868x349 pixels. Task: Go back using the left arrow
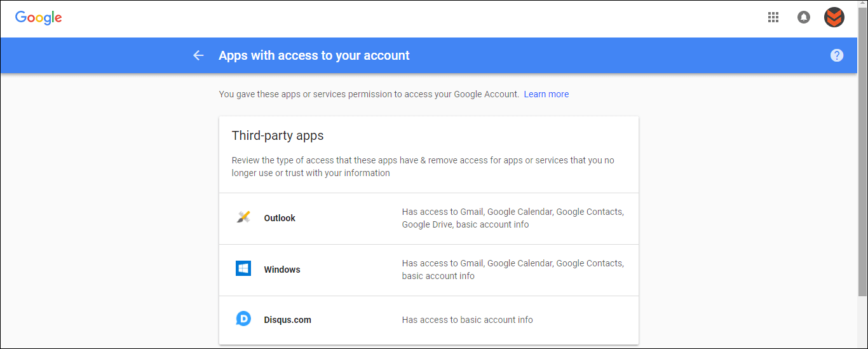(198, 55)
